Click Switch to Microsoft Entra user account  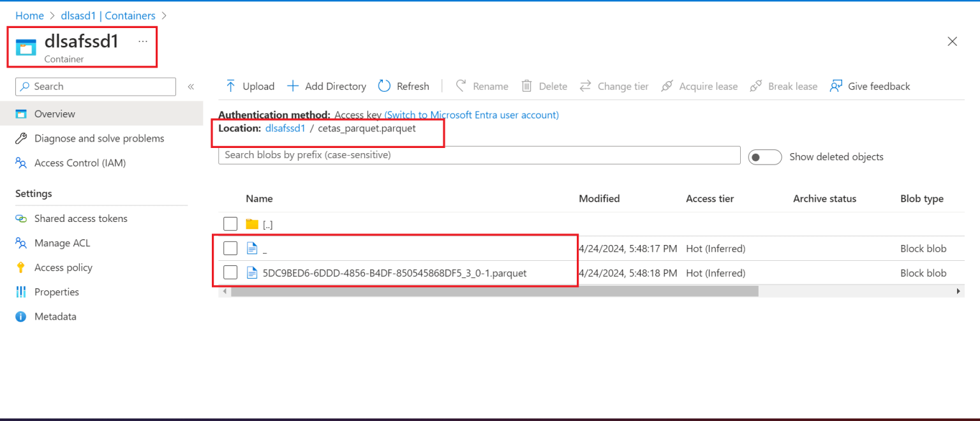[x=471, y=115]
